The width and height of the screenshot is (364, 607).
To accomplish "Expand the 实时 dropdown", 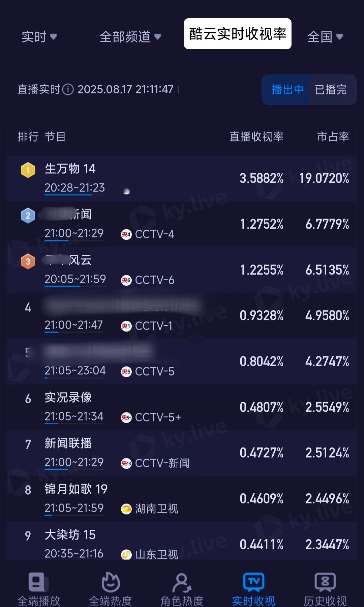I will coord(39,37).
